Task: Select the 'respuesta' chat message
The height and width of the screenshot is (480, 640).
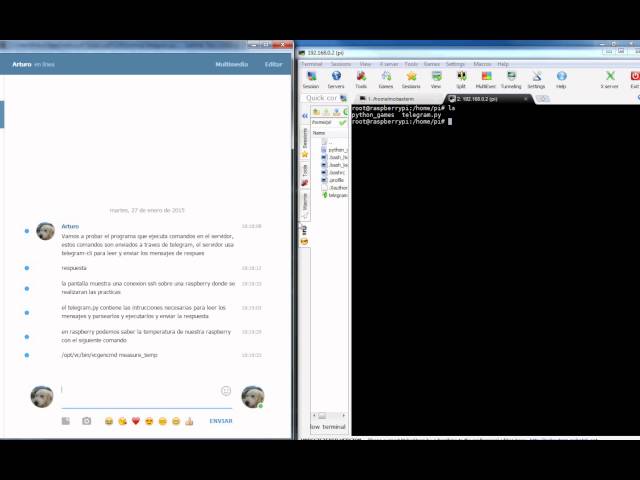Action: pos(74,268)
